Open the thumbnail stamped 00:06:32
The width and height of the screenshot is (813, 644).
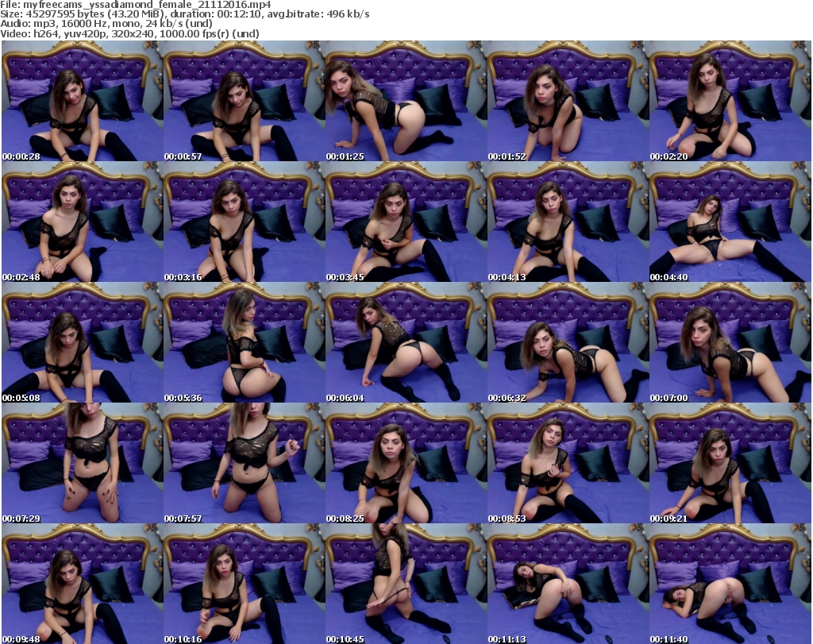[568, 343]
